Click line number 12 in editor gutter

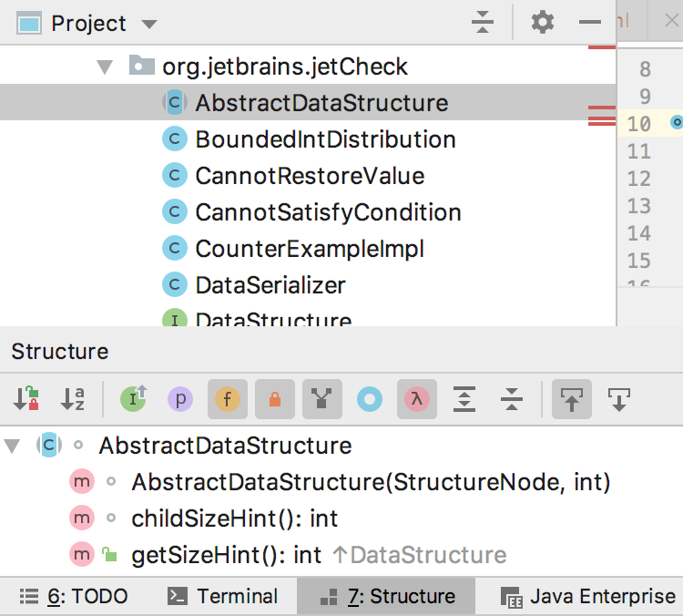[x=639, y=179]
